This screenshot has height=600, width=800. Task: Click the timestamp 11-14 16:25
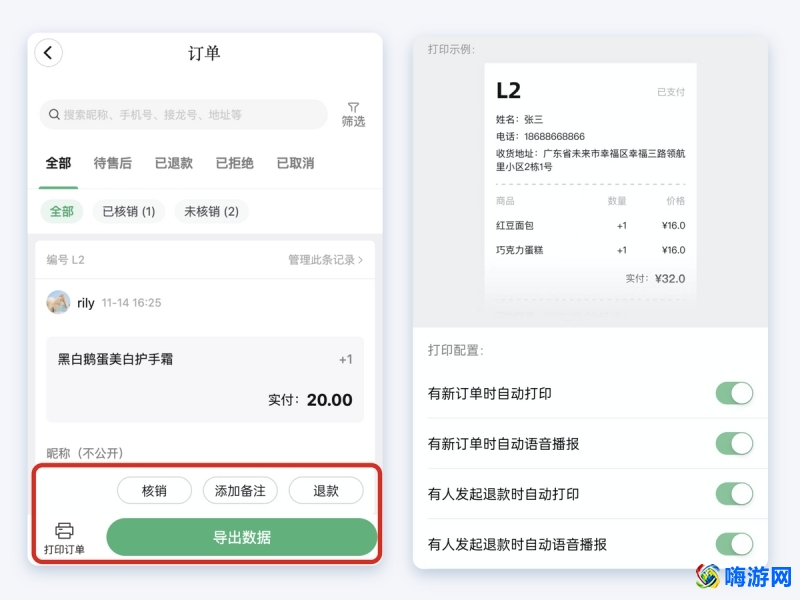[x=132, y=303]
